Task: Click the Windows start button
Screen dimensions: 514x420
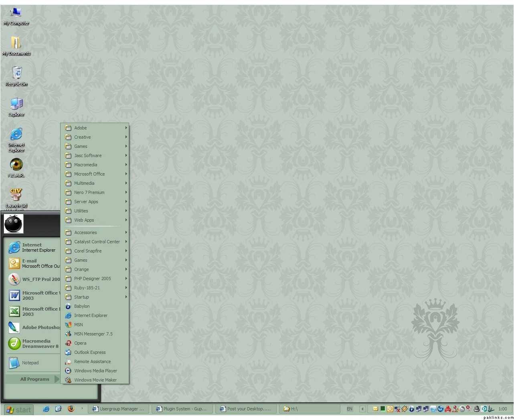Action: (18, 410)
